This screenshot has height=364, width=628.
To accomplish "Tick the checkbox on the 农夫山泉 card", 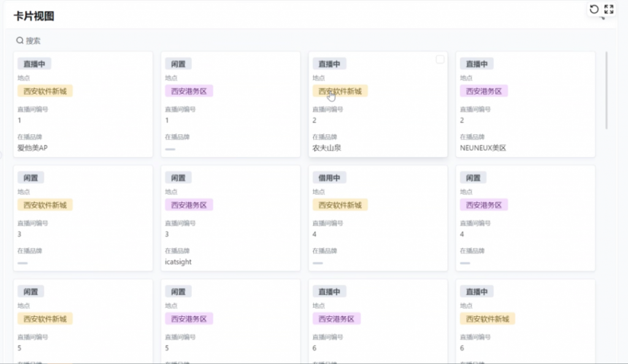I will [440, 59].
